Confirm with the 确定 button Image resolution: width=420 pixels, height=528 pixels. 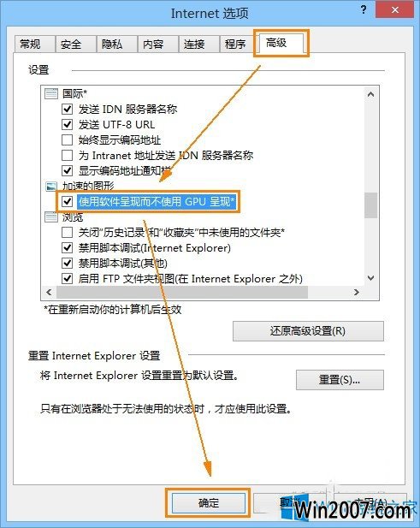pyautogui.click(x=209, y=503)
